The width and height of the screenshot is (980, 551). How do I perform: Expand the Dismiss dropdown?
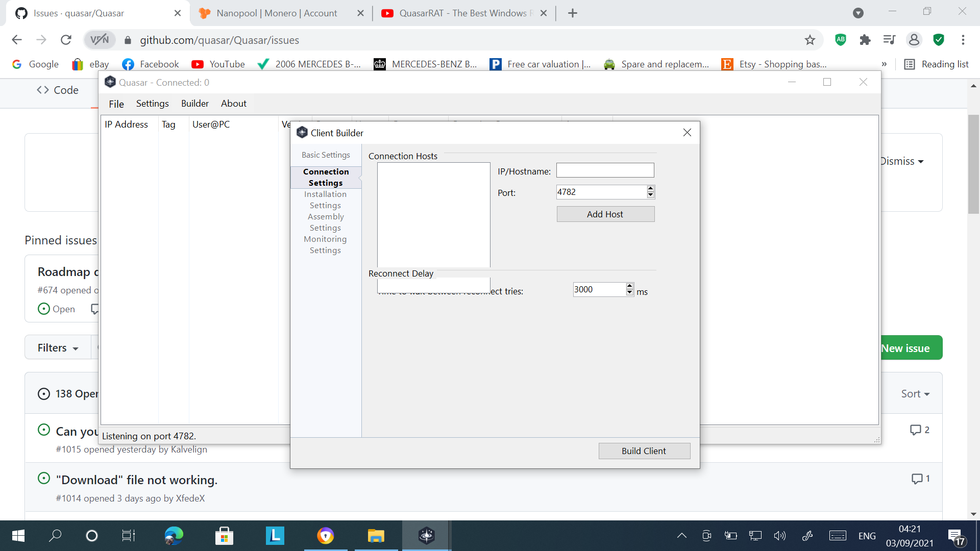[x=902, y=161]
